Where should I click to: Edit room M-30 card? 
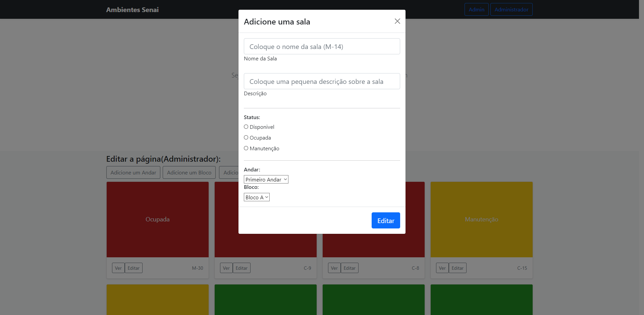coord(133,268)
